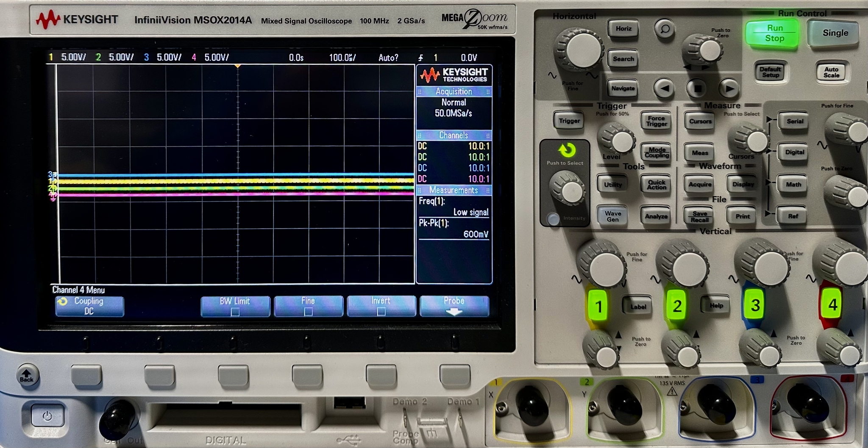Click the navigate stop square button
The image size is (868, 448).
point(697,88)
